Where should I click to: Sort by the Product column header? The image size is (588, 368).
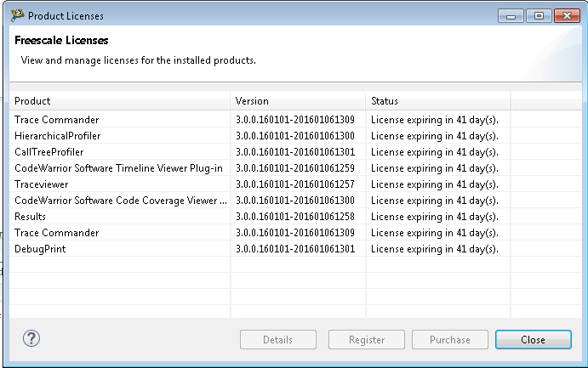coord(119,101)
